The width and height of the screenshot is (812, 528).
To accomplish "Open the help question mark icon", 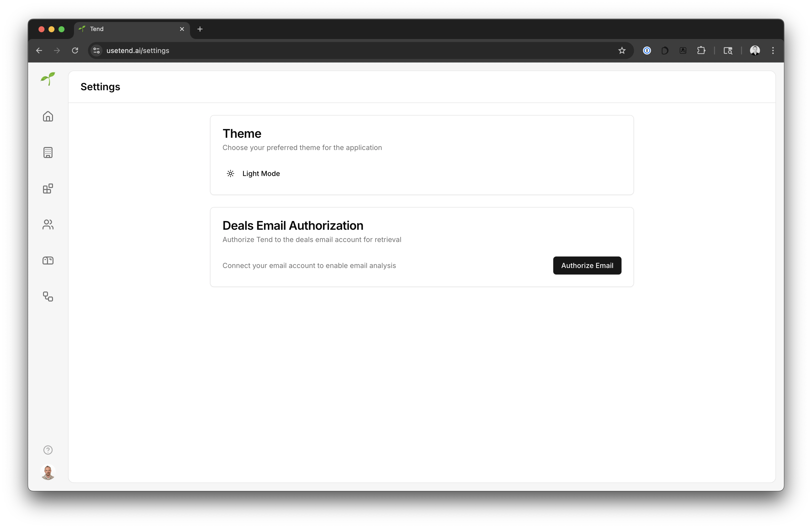I will tap(48, 450).
